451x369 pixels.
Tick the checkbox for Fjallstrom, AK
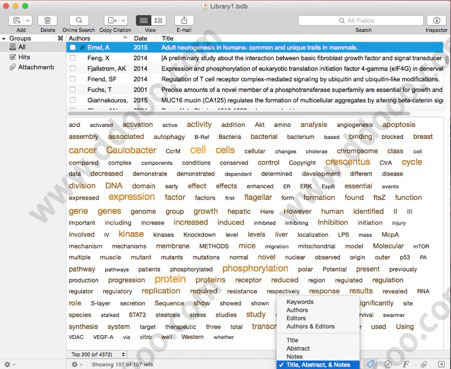pos(73,69)
